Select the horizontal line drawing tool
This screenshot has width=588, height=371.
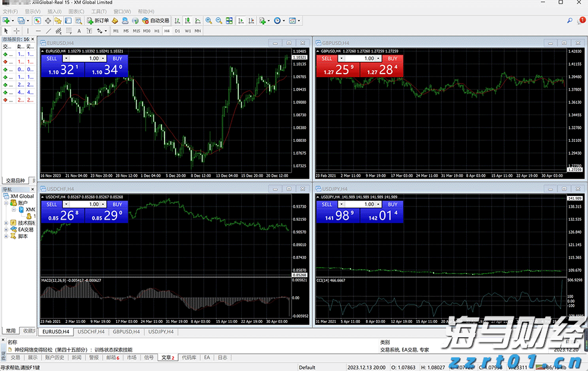click(x=38, y=31)
